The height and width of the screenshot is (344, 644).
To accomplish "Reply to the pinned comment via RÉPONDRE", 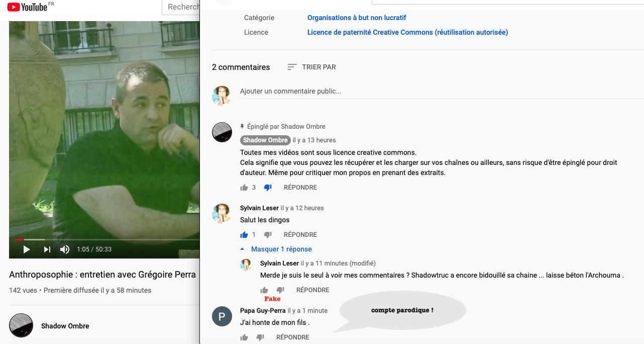I will click(x=300, y=188).
